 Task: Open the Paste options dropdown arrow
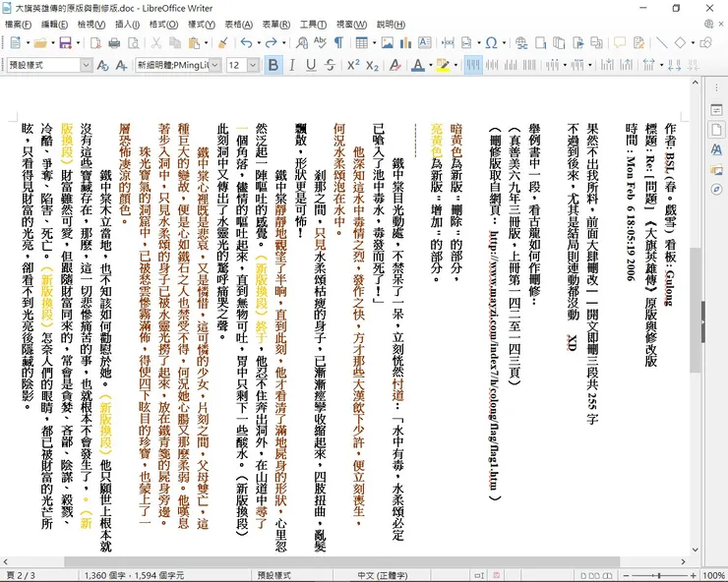(x=206, y=43)
